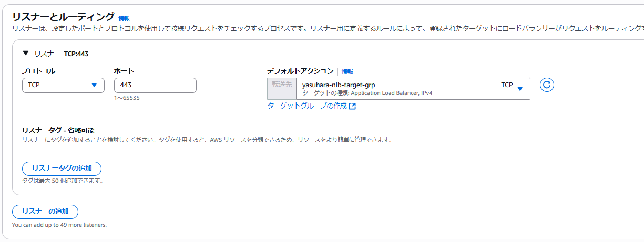Open the 情報 link beside デフォルトアクション
Image resolution: width=644 pixels, height=242 pixels.
tap(347, 71)
